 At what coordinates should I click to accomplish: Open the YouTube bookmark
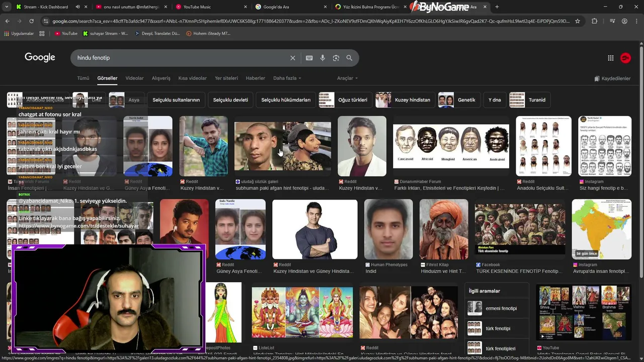pos(66,34)
